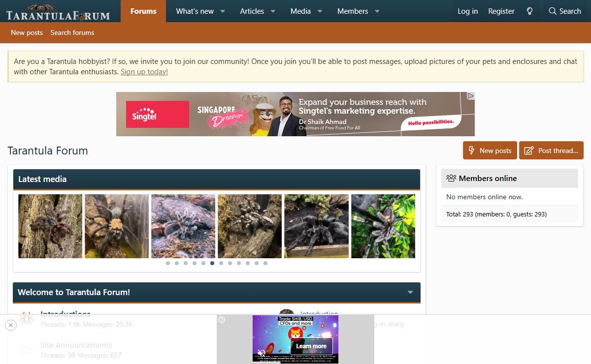Click the TarantulaForum logo
Screen dimensions: 591x364
(58, 12)
